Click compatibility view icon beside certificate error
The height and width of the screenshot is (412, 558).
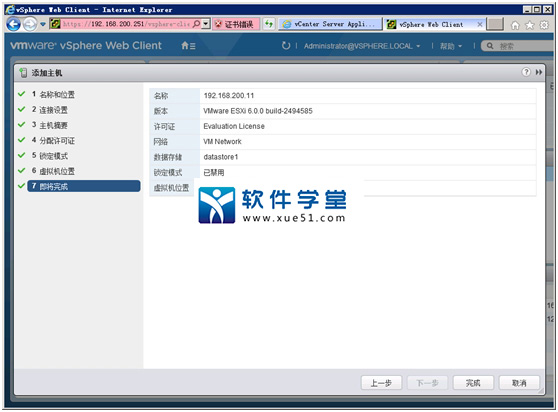click(269, 24)
